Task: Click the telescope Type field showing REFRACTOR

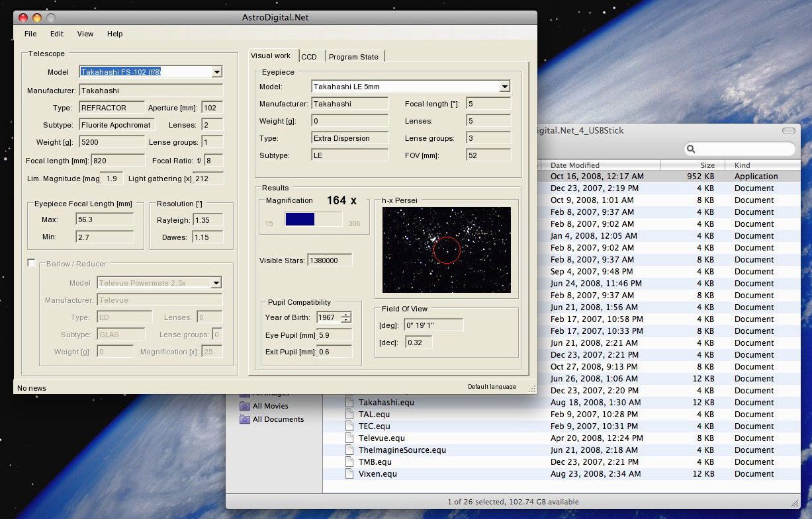Action: [x=112, y=108]
